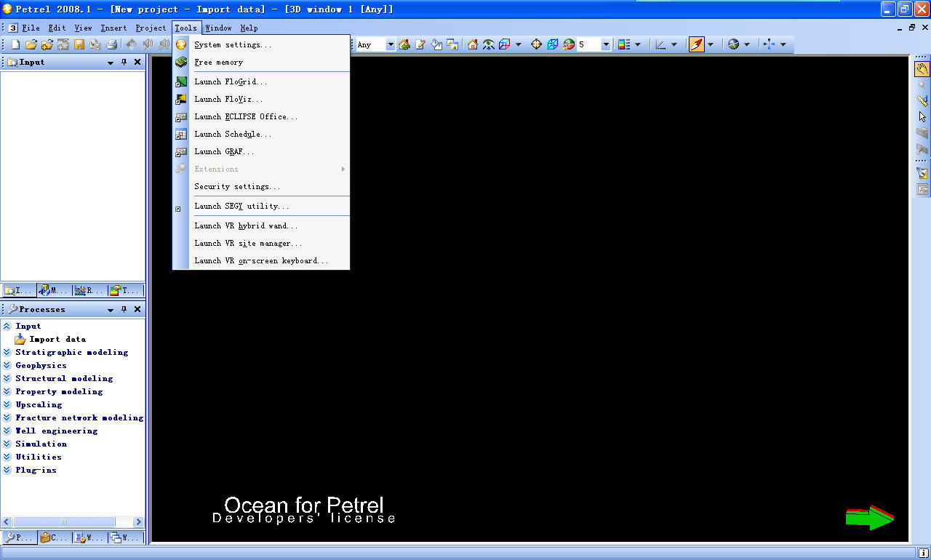The width and height of the screenshot is (931, 560).
Task: Switch to Cases tab under Processes panel
Action: point(55,538)
